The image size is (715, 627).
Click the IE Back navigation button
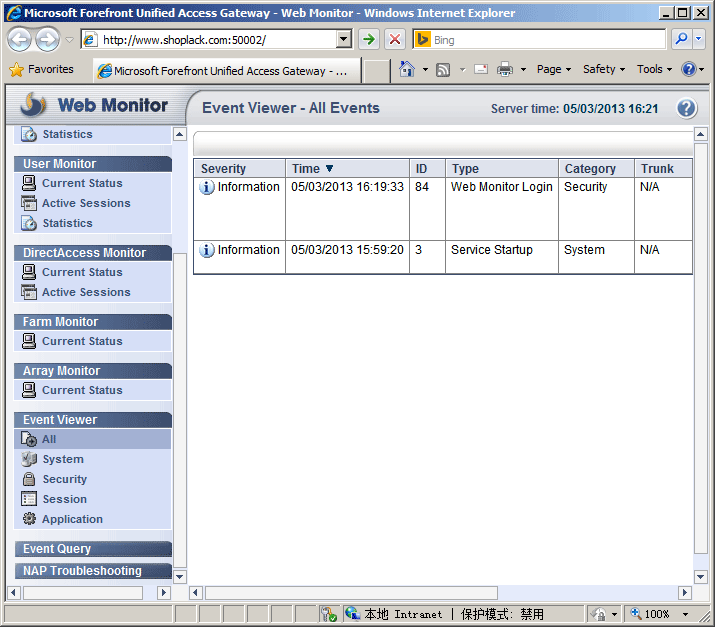tap(19, 40)
